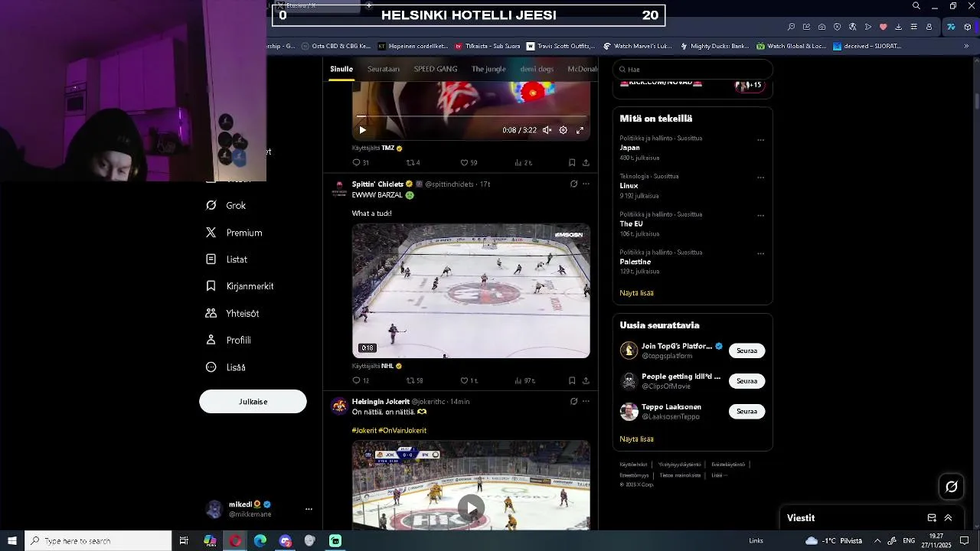Open browser bookmarks overflow chevron
980x551 pixels.
(x=966, y=46)
